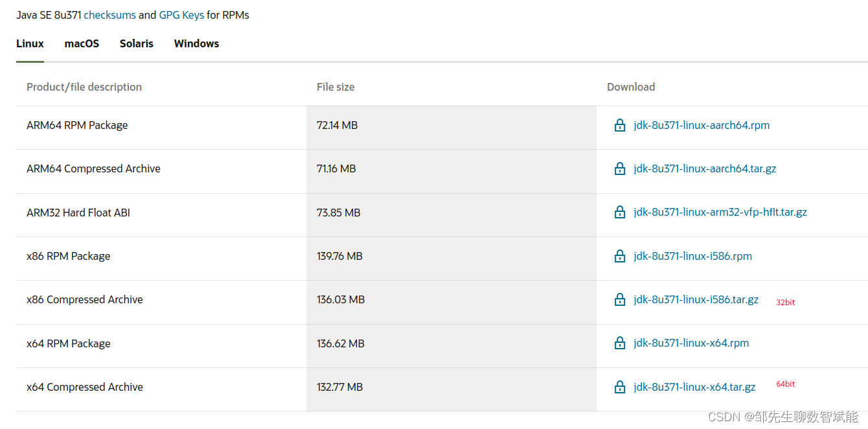Viewport: 868px width, 429px height.
Task: Click lock icon beside jdk-8u371-linux-i586.tar.gz
Action: [x=620, y=299]
